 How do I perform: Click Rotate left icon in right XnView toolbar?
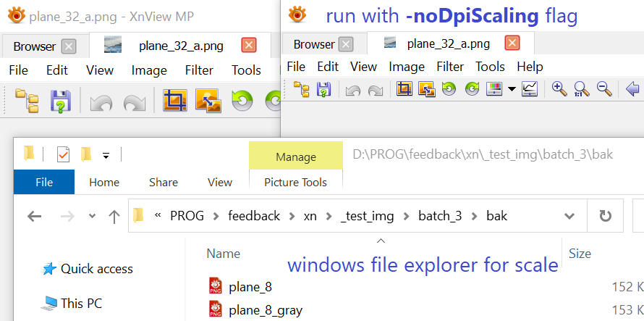click(449, 88)
